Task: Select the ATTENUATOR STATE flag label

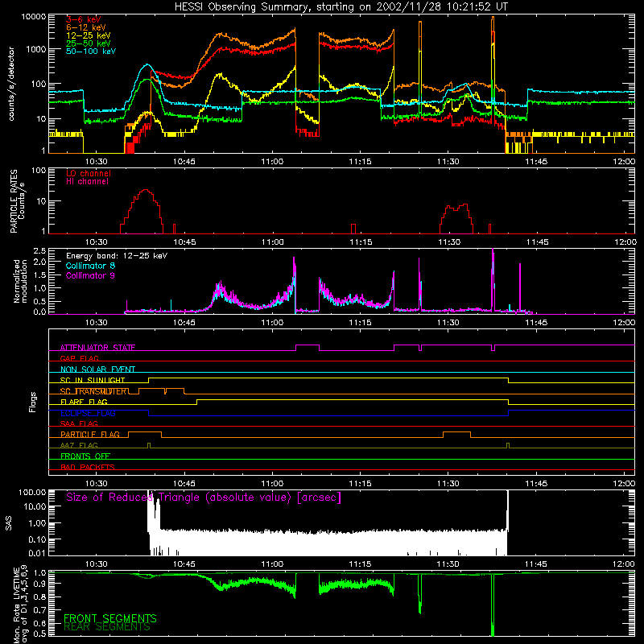Action: click(x=97, y=348)
